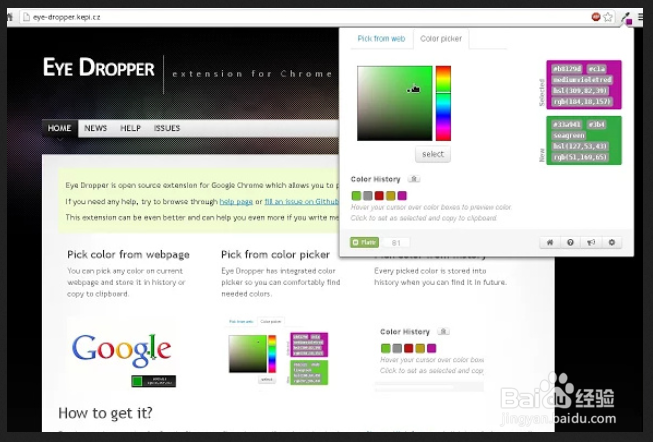Copy the new color's long hex value
This screenshot has height=442, width=653.
(567, 125)
